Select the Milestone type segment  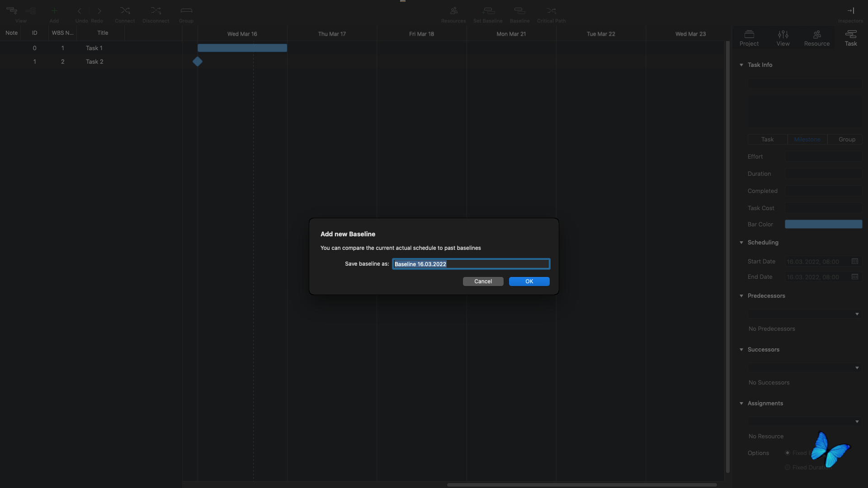tap(807, 140)
